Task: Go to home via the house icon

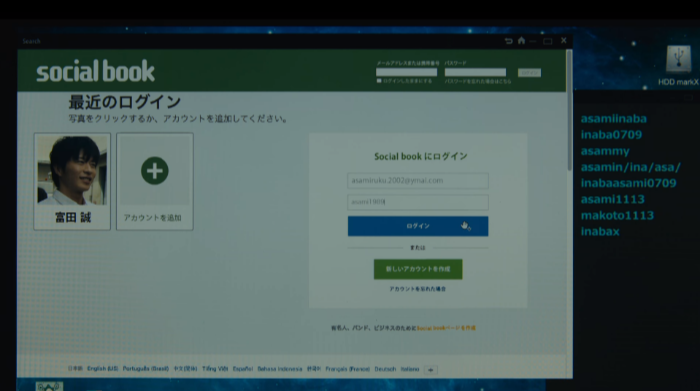Action: coord(521,41)
